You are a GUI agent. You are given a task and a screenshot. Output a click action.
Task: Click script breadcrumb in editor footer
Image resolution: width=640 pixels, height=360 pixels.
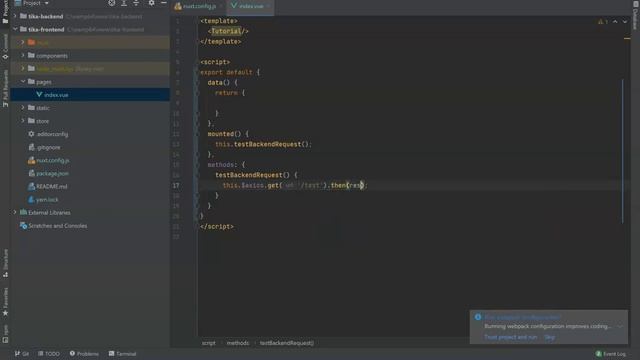click(209, 343)
